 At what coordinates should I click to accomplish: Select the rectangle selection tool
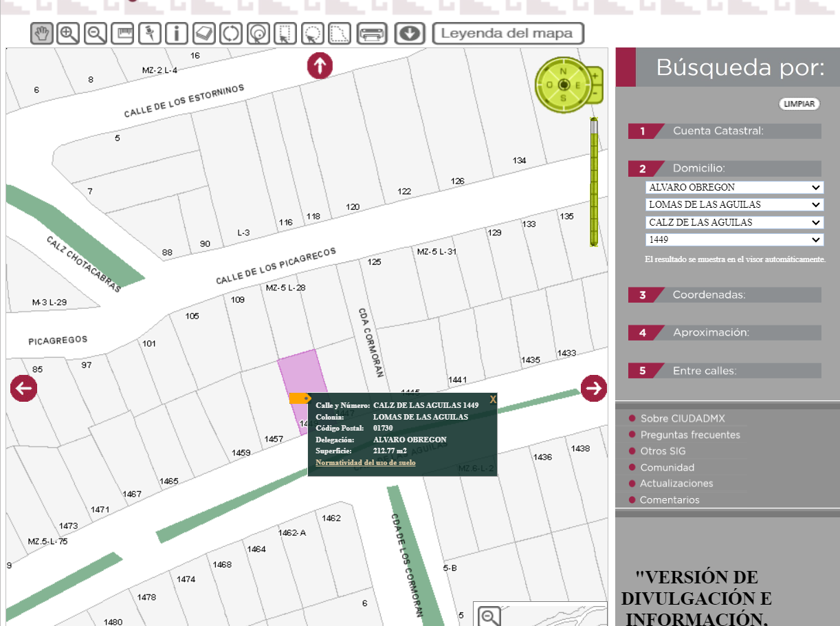(285, 33)
